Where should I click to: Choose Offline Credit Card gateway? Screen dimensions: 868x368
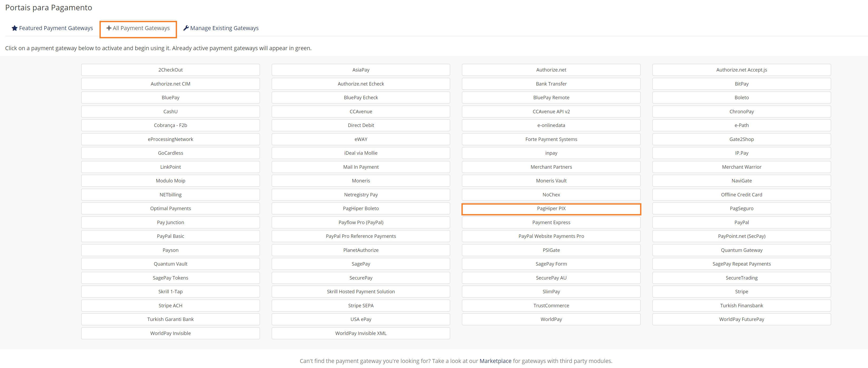[742, 195]
